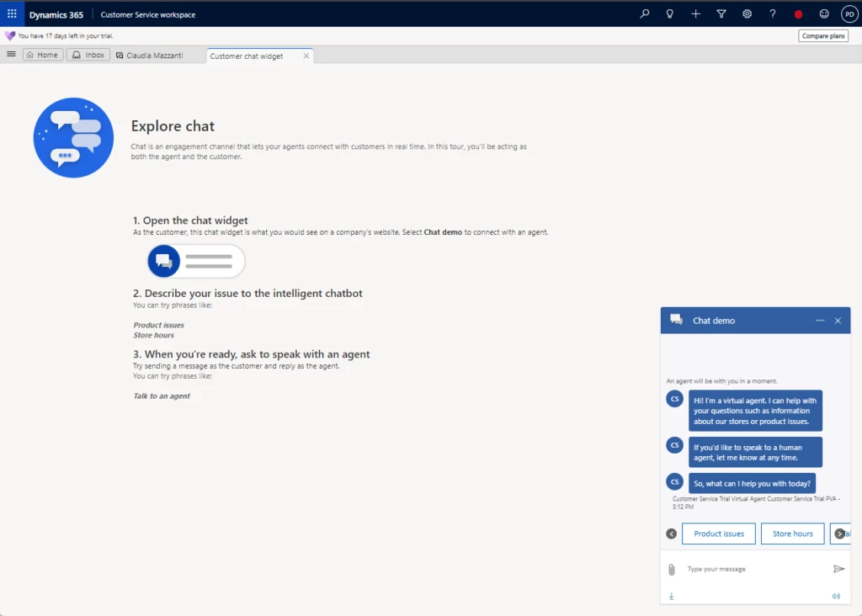Open the Dynamics 365 app launcher waffle
This screenshot has height=616, width=862.
pyautogui.click(x=11, y=13)
